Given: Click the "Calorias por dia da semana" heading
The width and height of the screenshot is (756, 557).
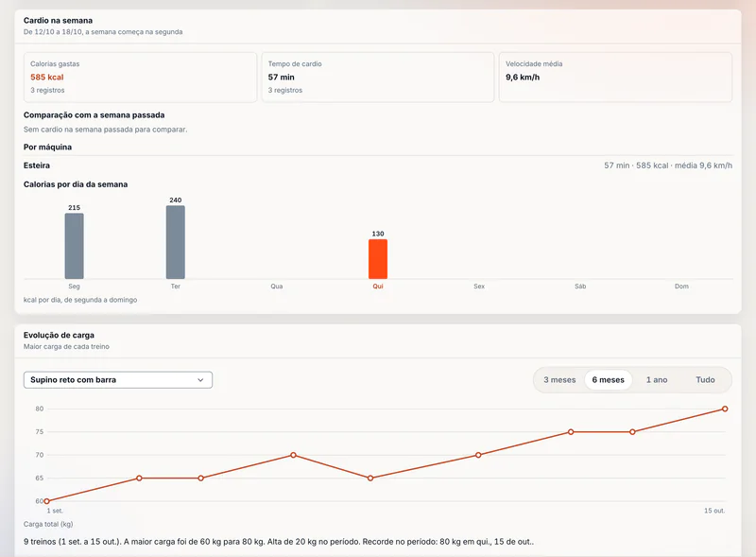Looking at the screenshot, I should (76, 184).
